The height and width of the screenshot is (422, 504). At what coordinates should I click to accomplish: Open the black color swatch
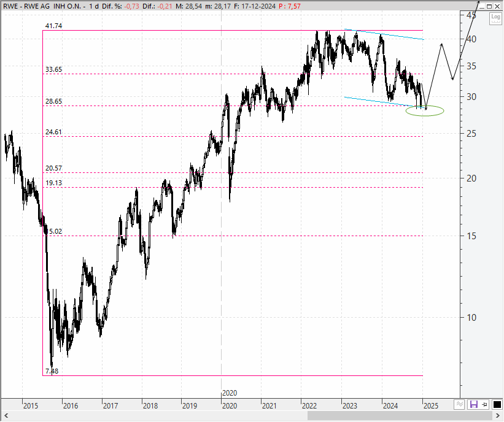pyautogui.click(x=497, y=404)
